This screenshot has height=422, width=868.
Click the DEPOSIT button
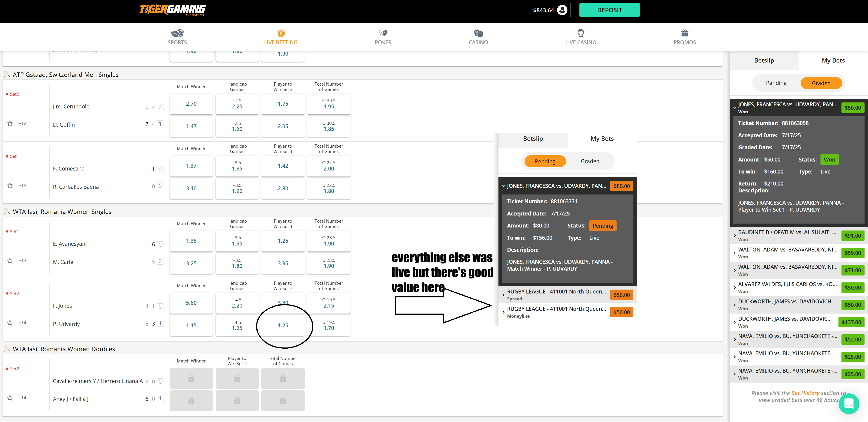[x=609, y=10]
